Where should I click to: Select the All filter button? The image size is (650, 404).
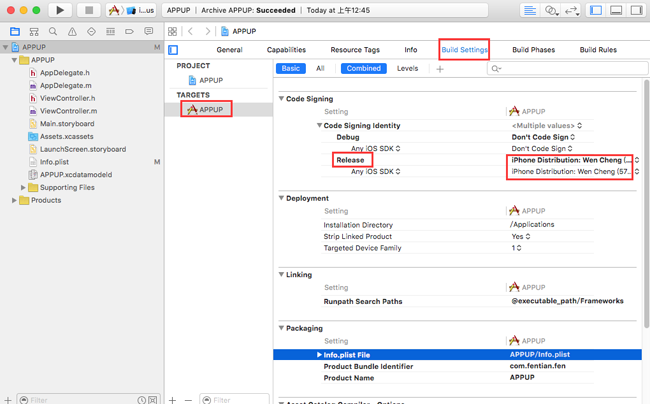point(320,69)
